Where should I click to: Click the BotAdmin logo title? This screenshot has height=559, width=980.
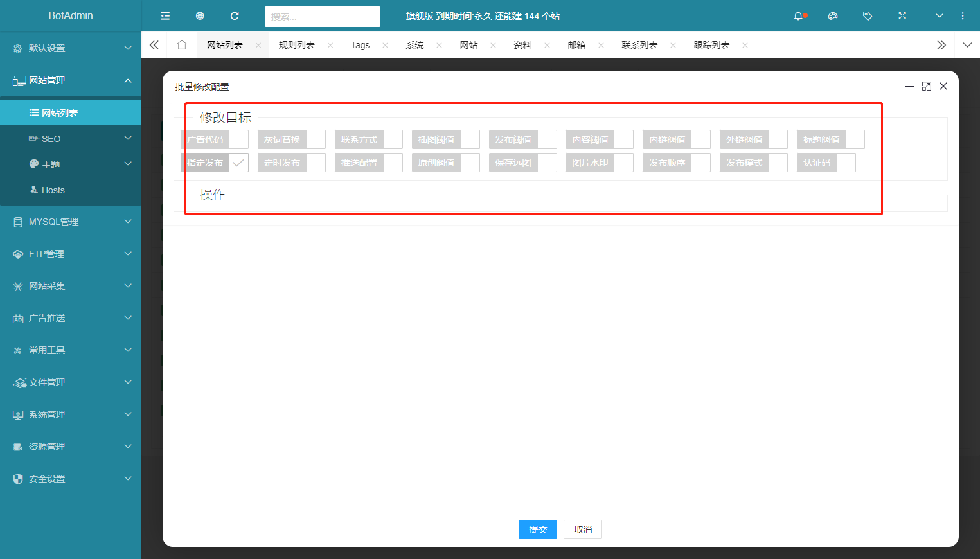coord(71,15)
